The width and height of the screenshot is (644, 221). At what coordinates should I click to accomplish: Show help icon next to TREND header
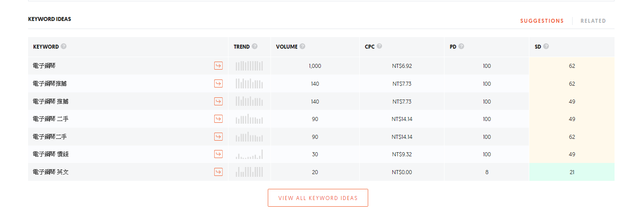pyautogui.click(x=255, y=46)
